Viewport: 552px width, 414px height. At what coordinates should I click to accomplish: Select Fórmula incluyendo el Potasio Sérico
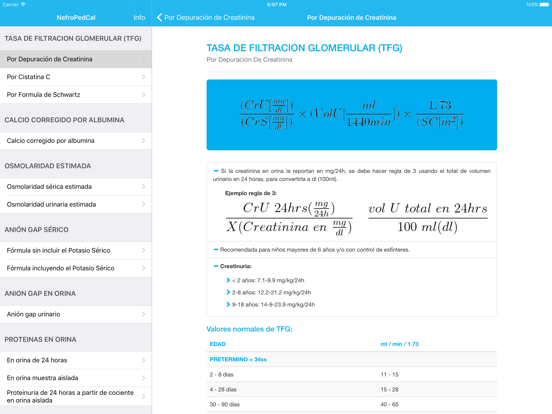point(76,268)
